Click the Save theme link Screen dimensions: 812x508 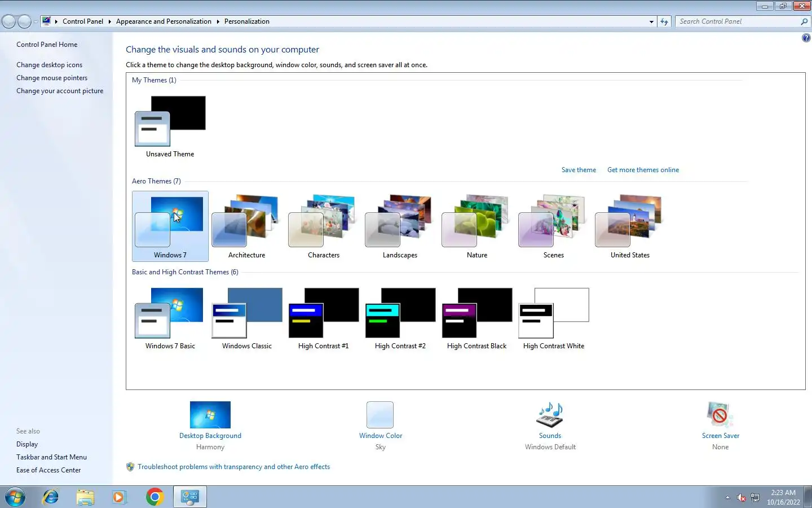tap(579, 170)
